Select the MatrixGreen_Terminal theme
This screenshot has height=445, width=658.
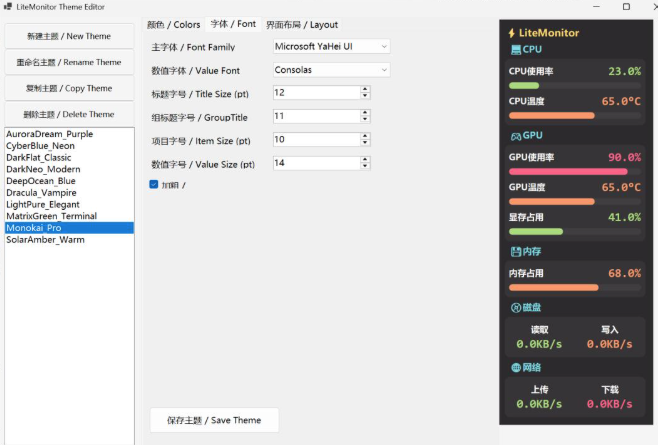coord(70,216)
